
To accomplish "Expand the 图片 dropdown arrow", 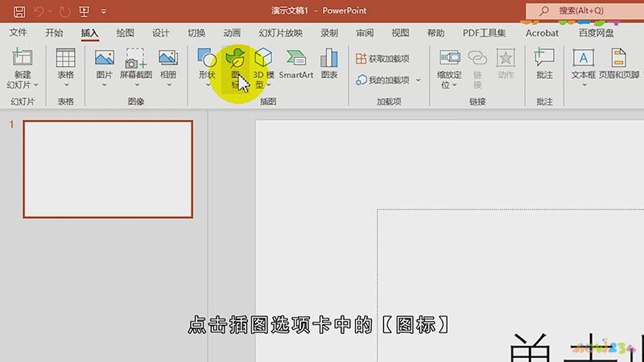I will pos(105,84).
